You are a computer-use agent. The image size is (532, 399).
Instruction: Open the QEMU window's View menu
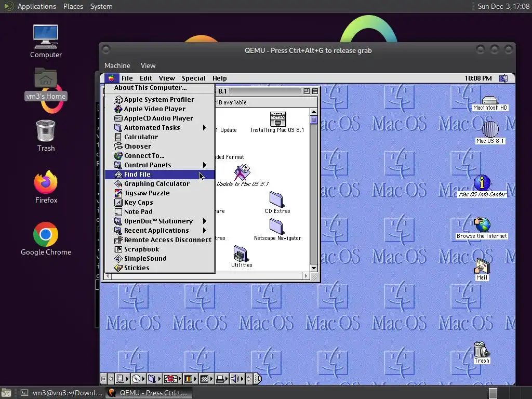(148, 65)
